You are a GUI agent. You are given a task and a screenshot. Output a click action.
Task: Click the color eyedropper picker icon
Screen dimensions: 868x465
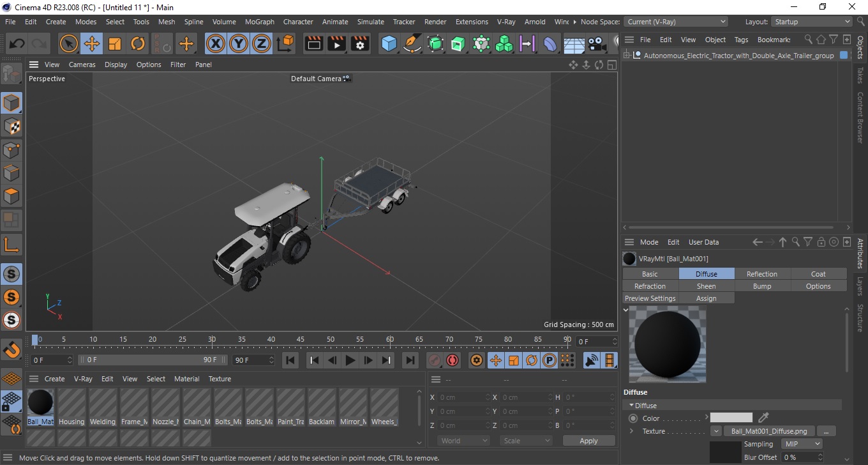click(x=763, y=418)
